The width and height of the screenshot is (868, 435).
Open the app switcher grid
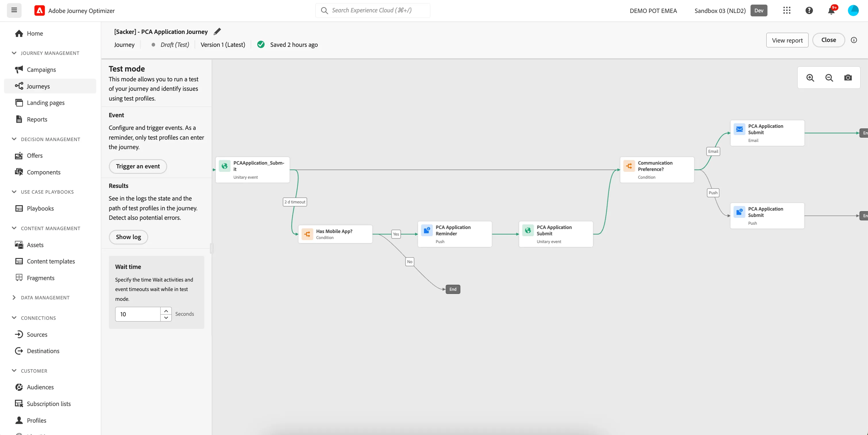click(x=786, y=10)
